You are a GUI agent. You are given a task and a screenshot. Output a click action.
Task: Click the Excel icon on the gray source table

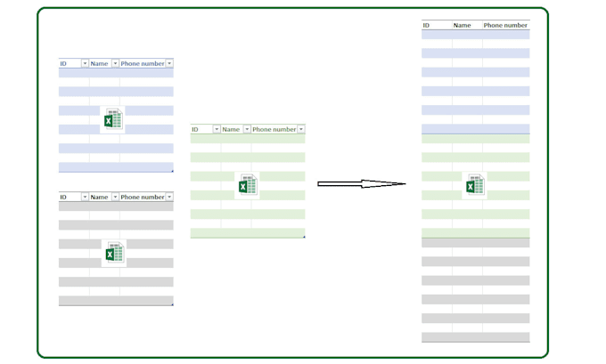114,254
